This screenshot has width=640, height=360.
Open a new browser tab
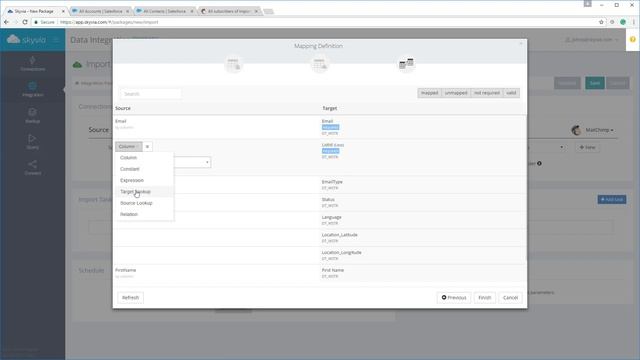point(268,11)
